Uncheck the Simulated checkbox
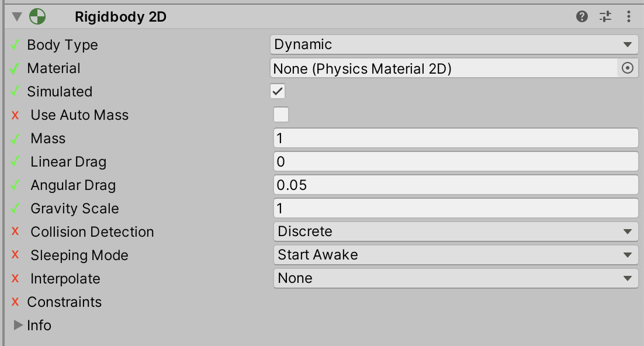The height and width of the screenshot is (346, 644). click(x=278, y=92)
